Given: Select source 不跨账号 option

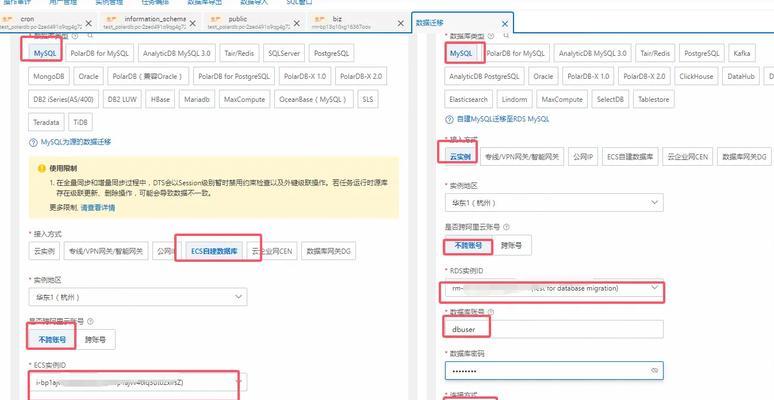Looking at the screenshot, I should pyautogui.click(x=52, y=340).
